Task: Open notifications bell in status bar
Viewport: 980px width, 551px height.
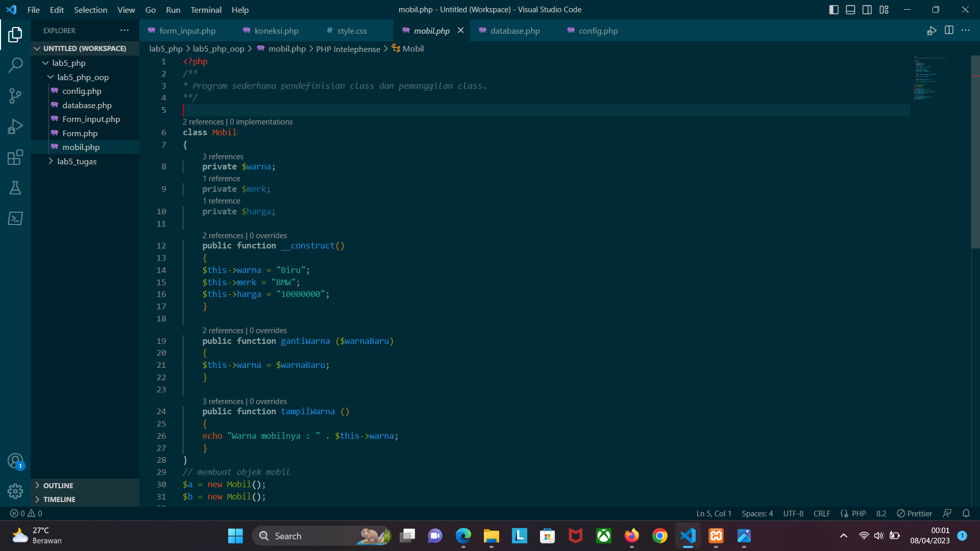Action: pos(966,513)
